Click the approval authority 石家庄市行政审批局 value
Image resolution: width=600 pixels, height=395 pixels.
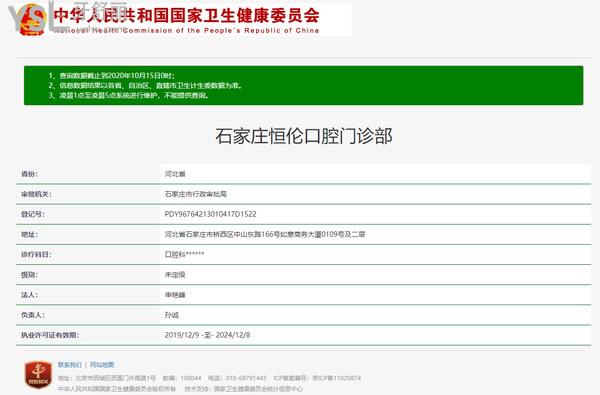196,194
